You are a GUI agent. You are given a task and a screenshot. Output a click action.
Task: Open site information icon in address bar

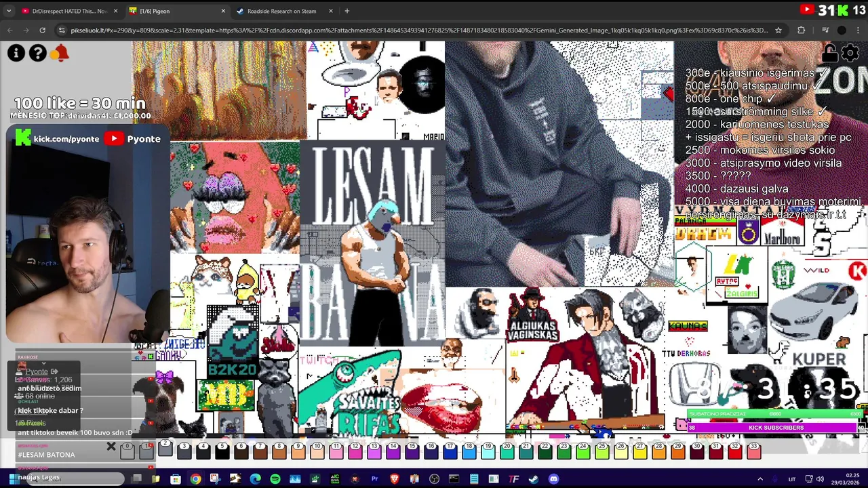pyautogui.click(x=62, y=30)
